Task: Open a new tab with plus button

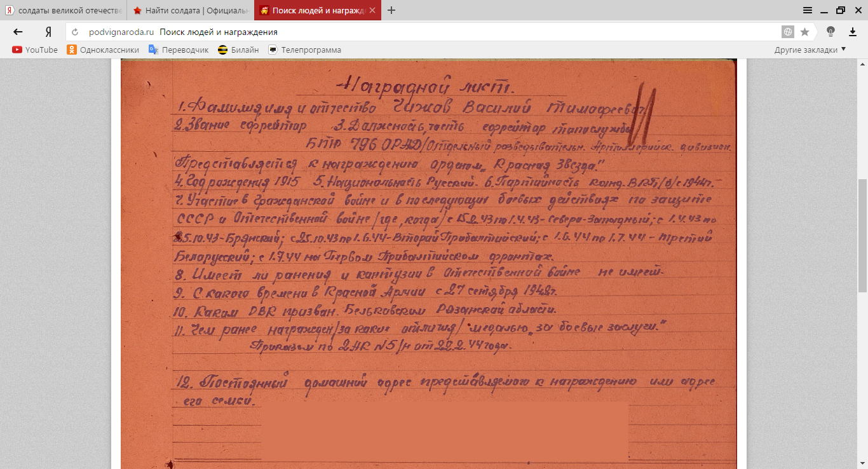Action: [x=391, y=10]
